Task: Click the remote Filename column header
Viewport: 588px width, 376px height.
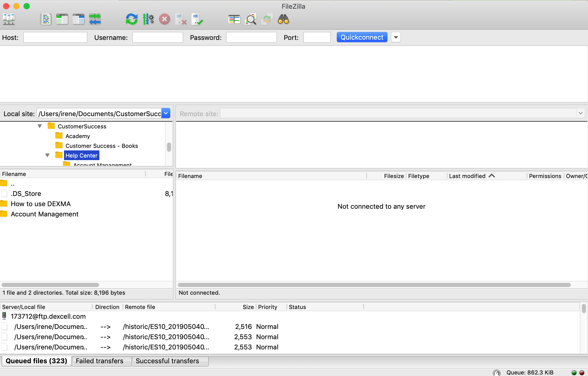Action: pos(271,176)
